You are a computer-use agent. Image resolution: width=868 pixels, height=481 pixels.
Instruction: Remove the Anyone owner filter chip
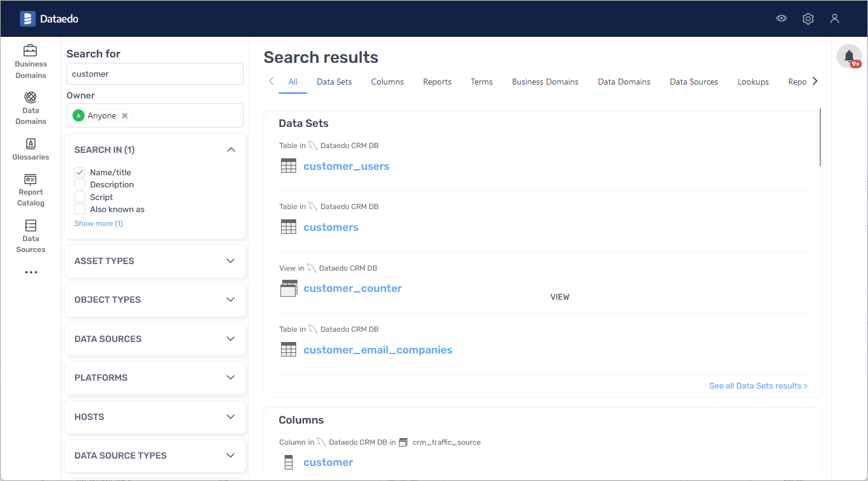coord(125,115)
